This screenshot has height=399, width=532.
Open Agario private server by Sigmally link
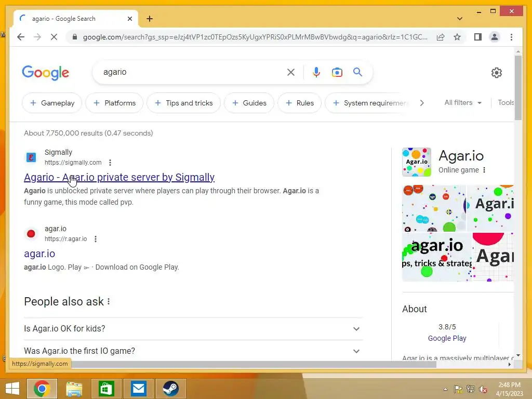(119, 177)
